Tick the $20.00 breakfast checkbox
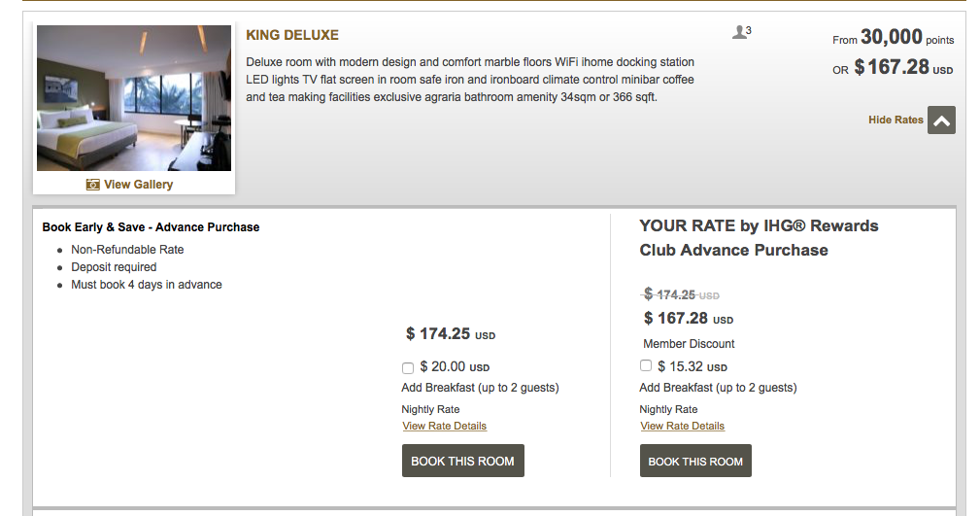980x516 pixels. 408,368
